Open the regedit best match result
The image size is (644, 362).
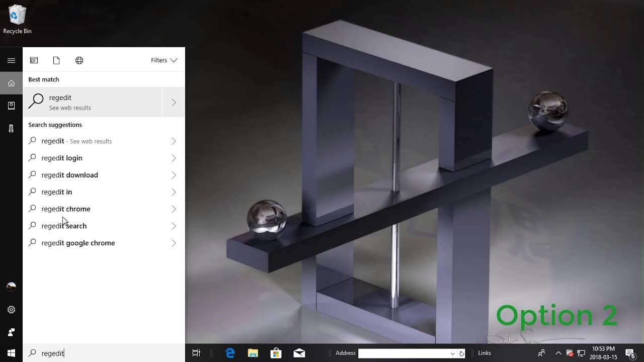[93, 102]
